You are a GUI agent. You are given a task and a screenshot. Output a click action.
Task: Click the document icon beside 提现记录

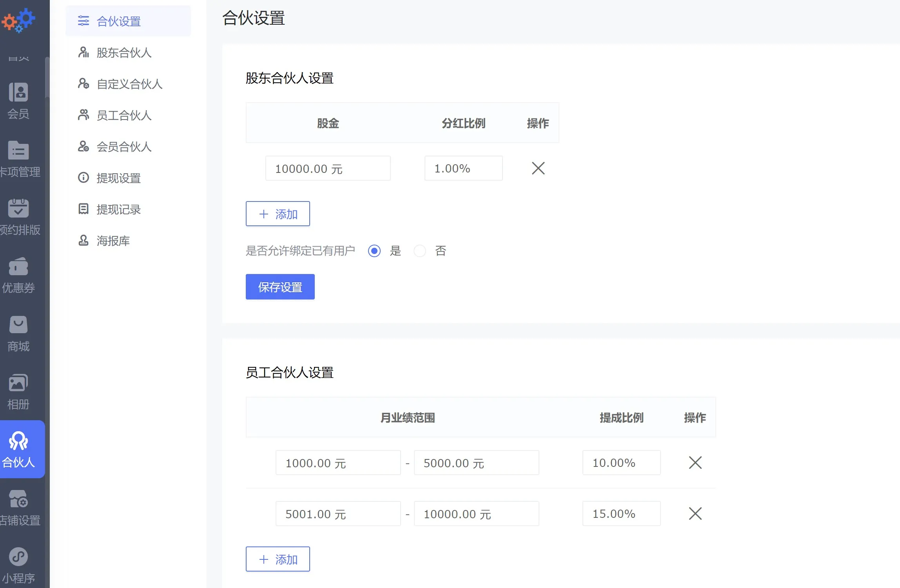coord(83,209)
